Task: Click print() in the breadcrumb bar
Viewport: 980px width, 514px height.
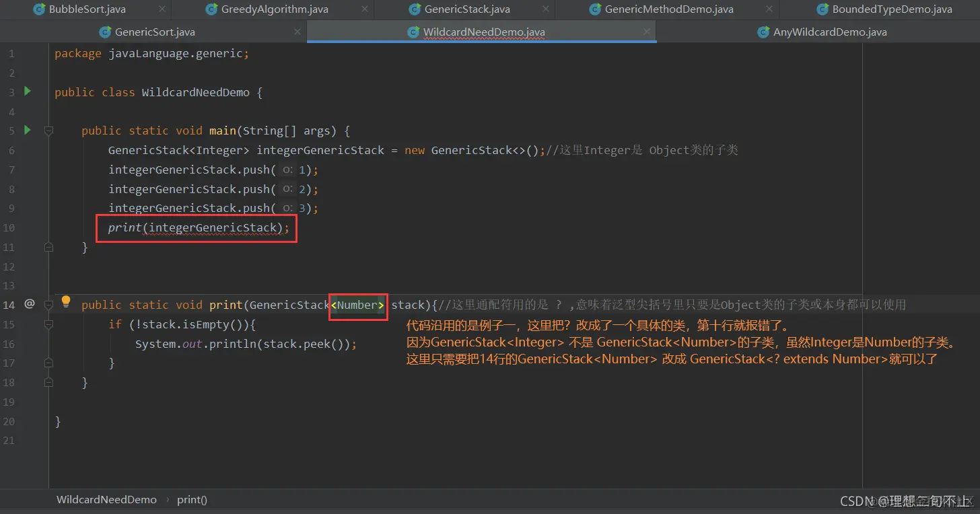Action: tap(192, 499)
